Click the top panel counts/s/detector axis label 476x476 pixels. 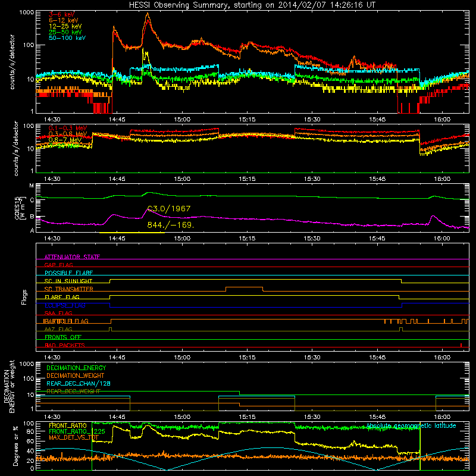pyautogui.click(x=12, y=62)
